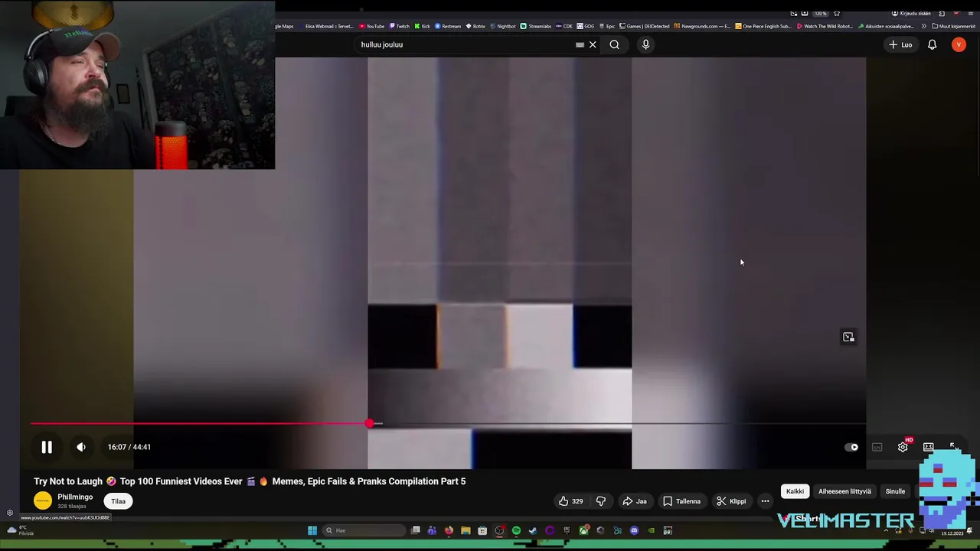Open the Twitch bookmark
This screenshot has height=551, width=980.
(400, 26)
